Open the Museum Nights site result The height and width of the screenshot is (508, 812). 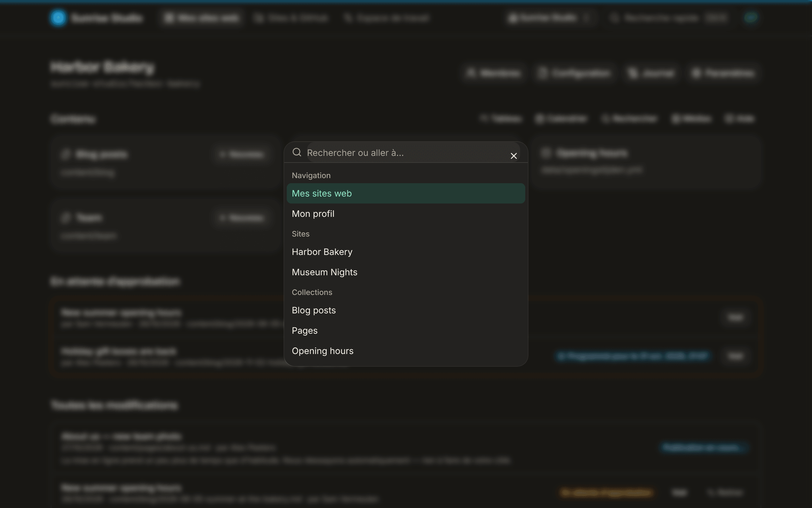pyautogui.click(x=406, y=272)
